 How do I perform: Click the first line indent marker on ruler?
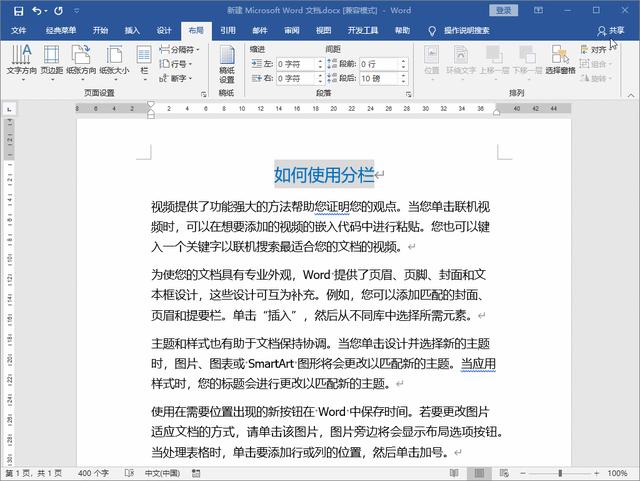click(151, 105)
